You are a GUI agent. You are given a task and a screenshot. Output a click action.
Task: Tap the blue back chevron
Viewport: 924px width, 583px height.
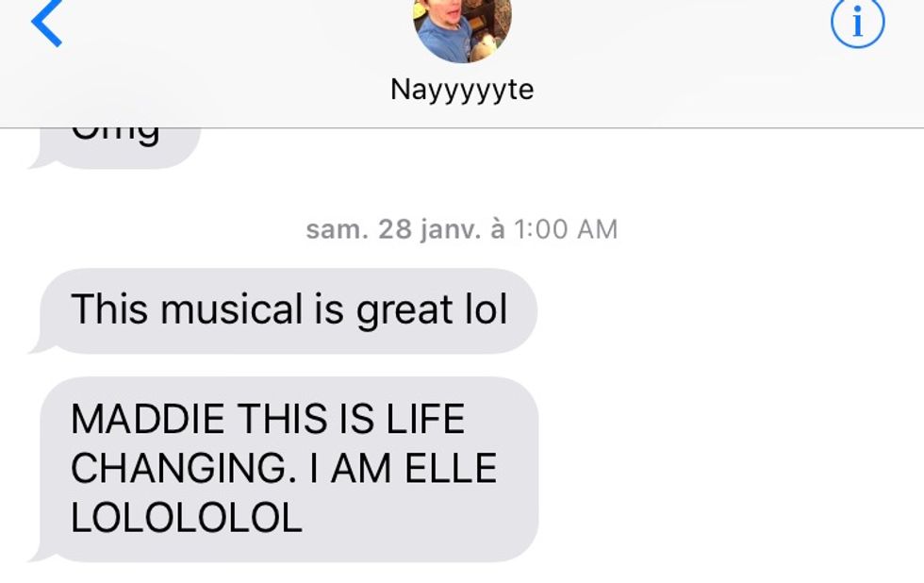click(47, 22)
